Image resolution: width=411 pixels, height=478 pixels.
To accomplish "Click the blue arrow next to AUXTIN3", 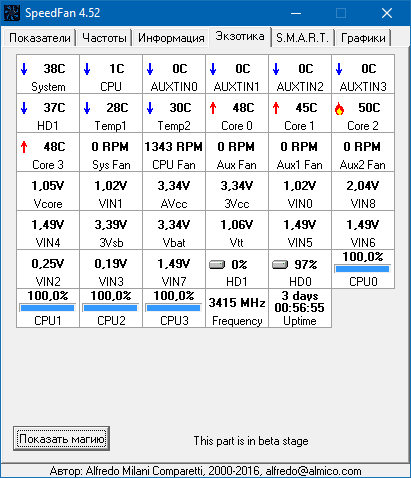I will tap(339, 69).
